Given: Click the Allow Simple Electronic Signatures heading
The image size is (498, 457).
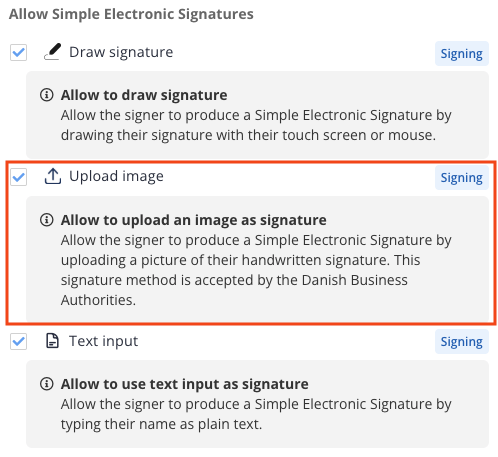Looking at the screenshot, I should point(131,14).
